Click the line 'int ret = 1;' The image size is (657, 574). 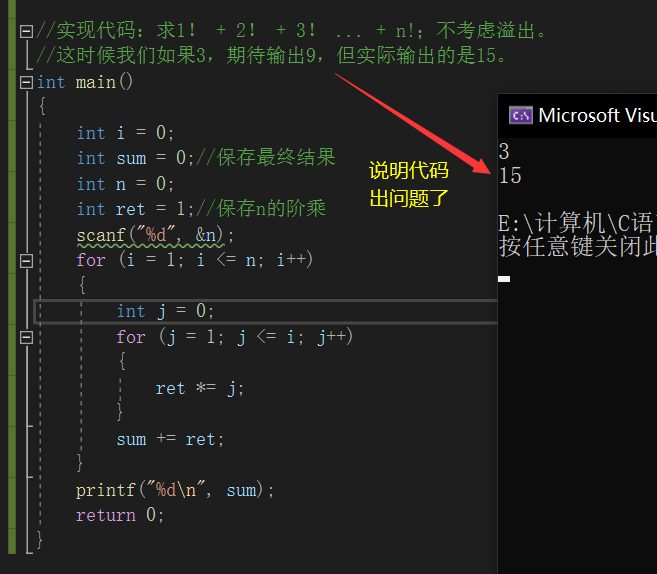136,209
